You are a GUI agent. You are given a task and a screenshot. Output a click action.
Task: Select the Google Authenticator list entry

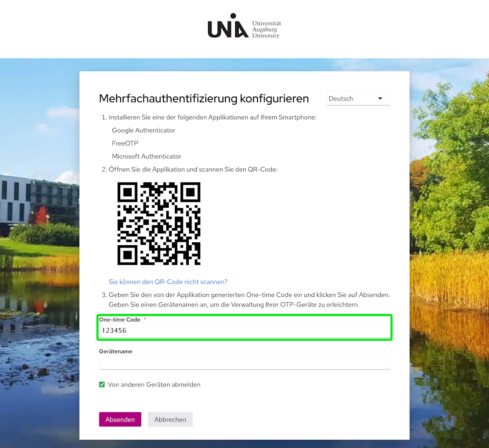coord(143,130)
